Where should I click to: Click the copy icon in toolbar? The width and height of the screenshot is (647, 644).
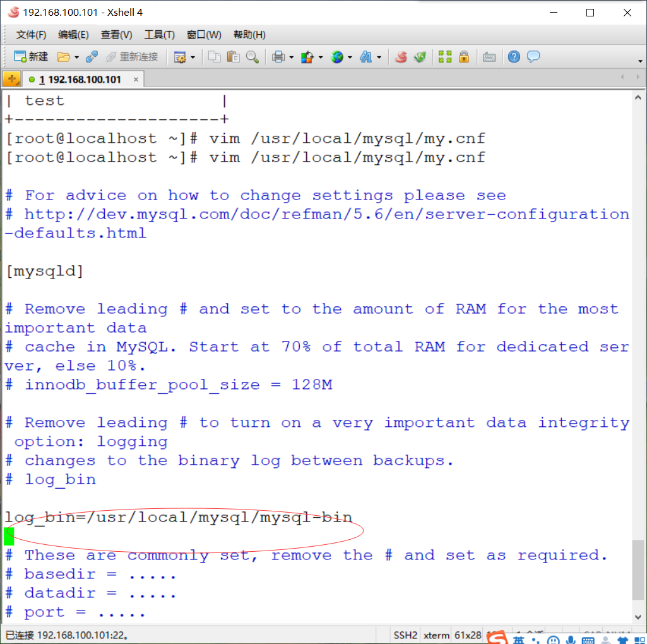(x=214, y=57)
